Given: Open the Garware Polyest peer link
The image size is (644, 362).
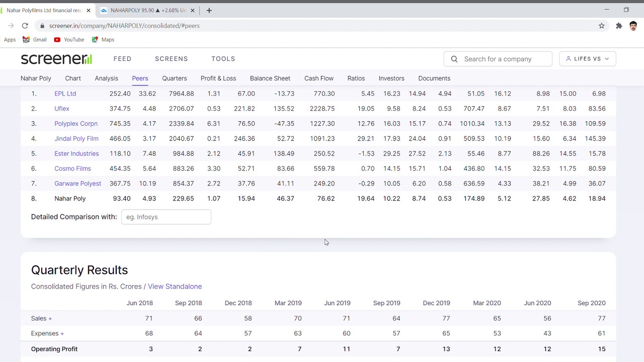Looking at the screenshot, I should 78,184.
